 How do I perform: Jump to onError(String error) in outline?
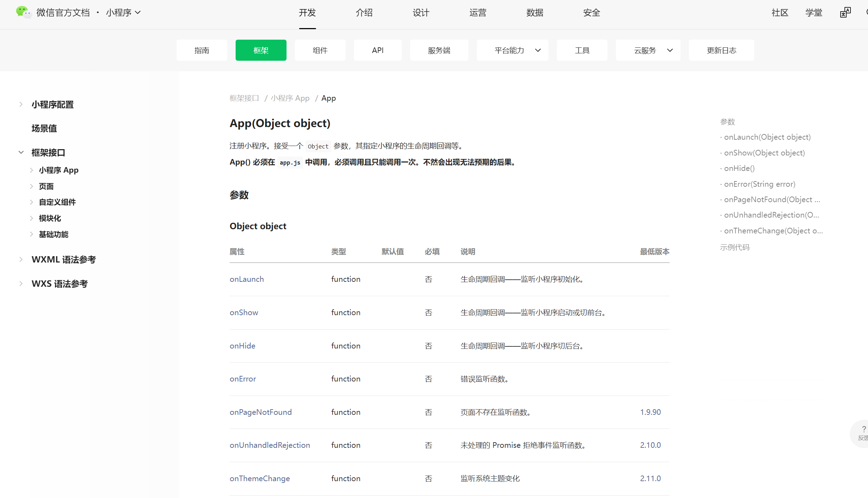point(759,184)
